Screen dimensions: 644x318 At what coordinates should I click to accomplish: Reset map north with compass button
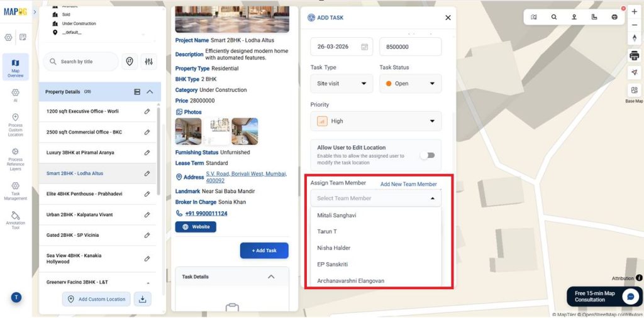coord(635,38)
